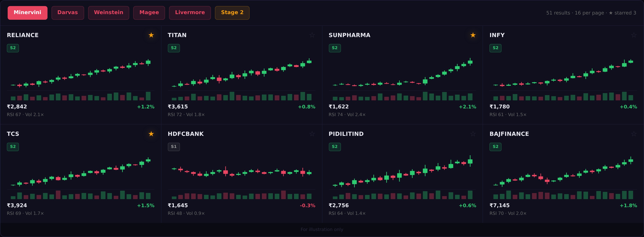644x237 pixels.
Task: Click the S2 badge on BAJFINANCE
Action: [495, 147]
